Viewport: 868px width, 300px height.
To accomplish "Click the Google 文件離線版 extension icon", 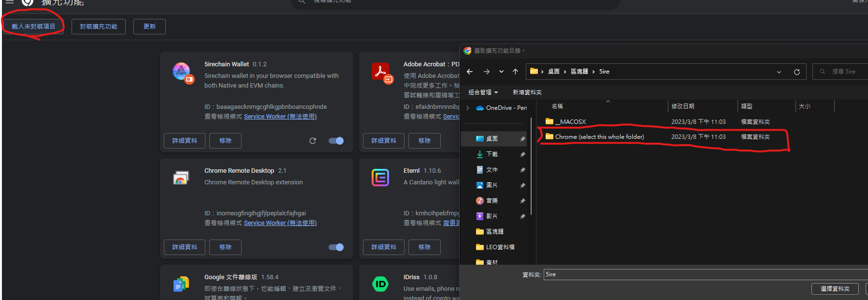I will pos(181,284).
